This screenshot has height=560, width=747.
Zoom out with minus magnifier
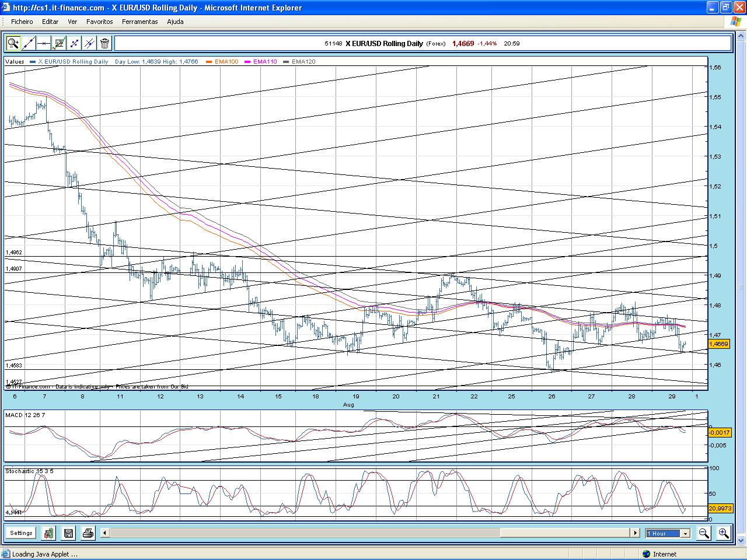(704, 533)
